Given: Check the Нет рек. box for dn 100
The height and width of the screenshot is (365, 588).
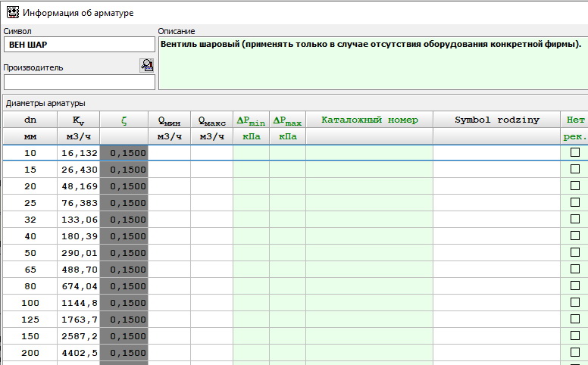Looking at the screenshot, I should click(x=575, y=302).
